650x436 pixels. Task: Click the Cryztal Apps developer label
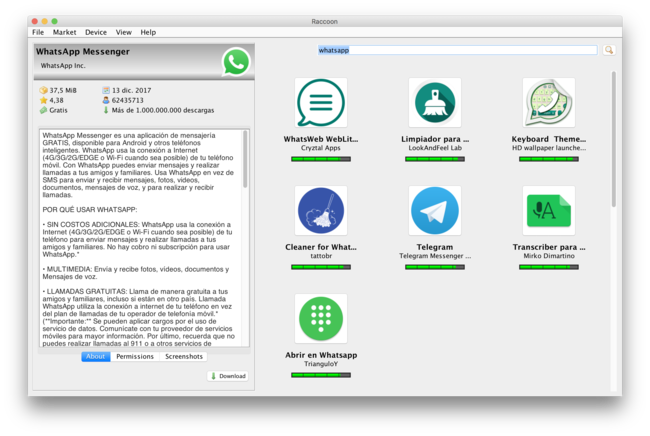(x=321, y=148)
